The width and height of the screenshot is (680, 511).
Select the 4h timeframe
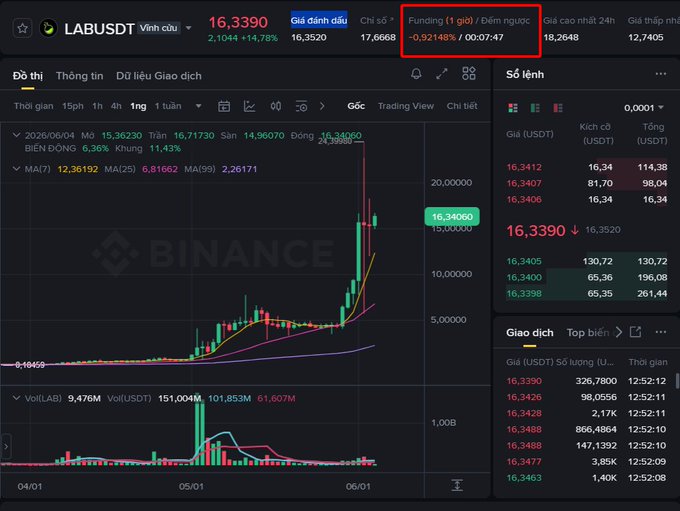click(116, 106)
